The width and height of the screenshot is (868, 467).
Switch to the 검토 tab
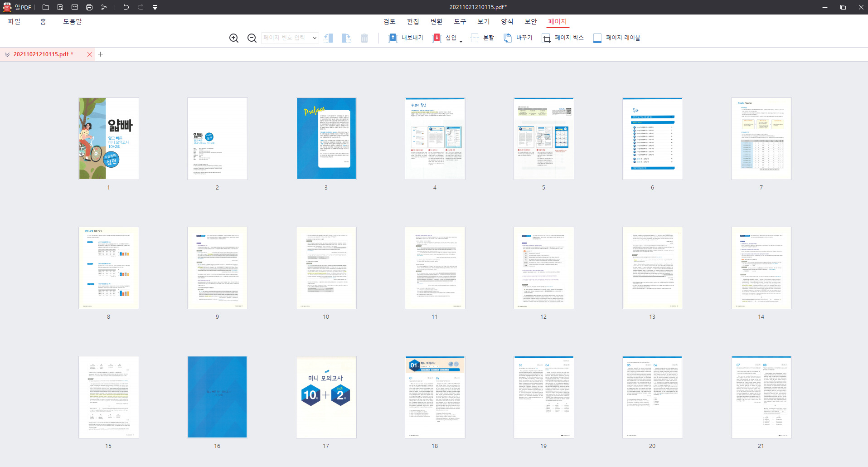[389, 21]
